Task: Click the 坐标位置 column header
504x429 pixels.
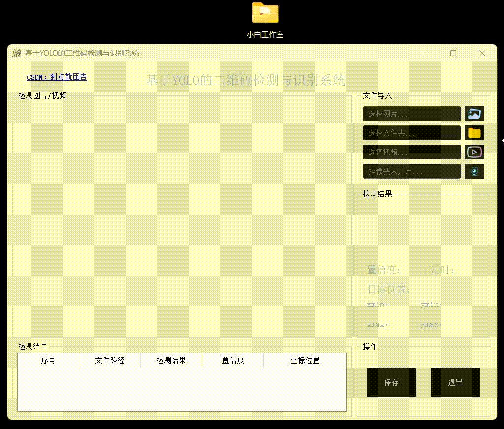Action: (305, 361)
